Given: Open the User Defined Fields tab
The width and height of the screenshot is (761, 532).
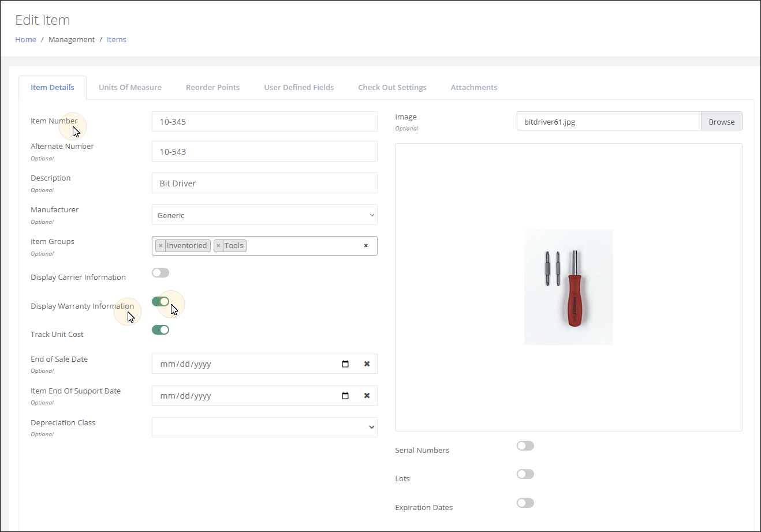Looking at the screenshot, I should click(x=299, y=88).
